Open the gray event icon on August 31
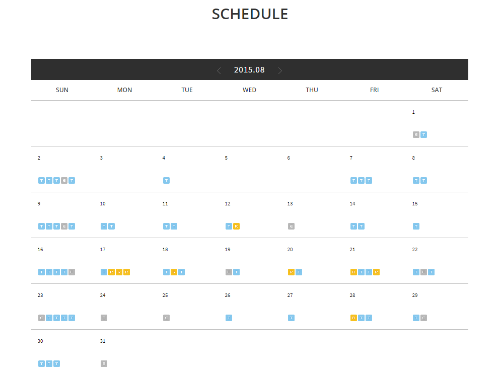 click(x=104, y=364)
